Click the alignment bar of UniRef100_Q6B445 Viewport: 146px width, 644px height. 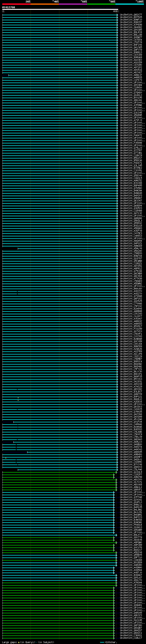point(72,452)
